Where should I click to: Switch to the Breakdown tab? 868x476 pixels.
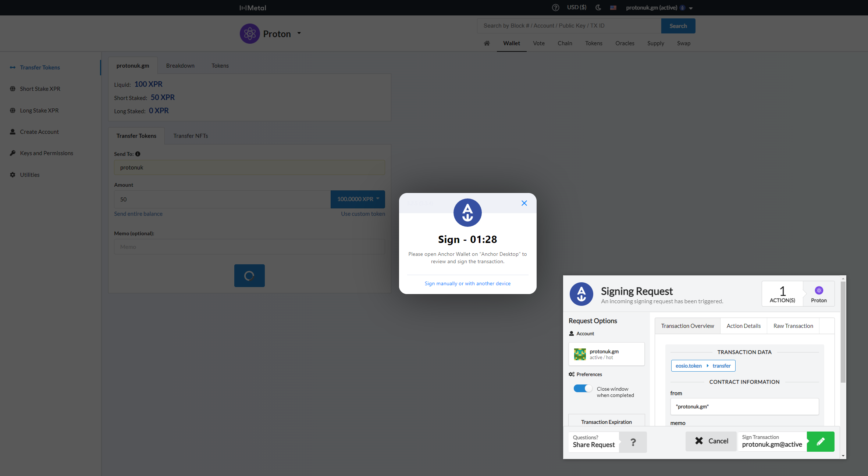point(180,66)
